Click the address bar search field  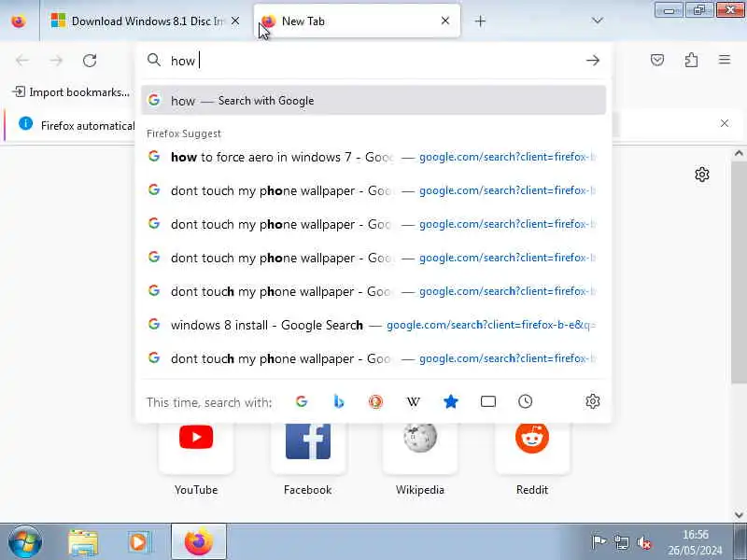[x=374, y=61]
